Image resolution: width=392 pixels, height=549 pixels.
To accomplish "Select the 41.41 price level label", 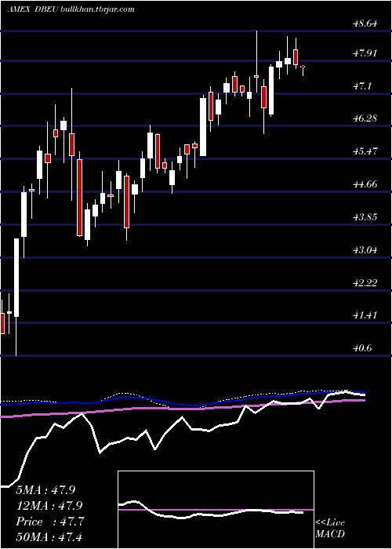I will tap(365, 315).
